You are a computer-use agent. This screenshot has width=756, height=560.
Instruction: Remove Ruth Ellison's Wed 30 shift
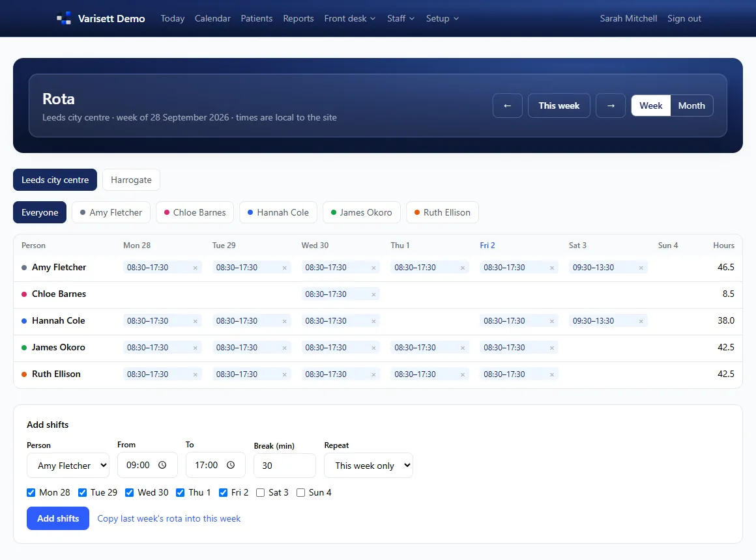point(373,374)
